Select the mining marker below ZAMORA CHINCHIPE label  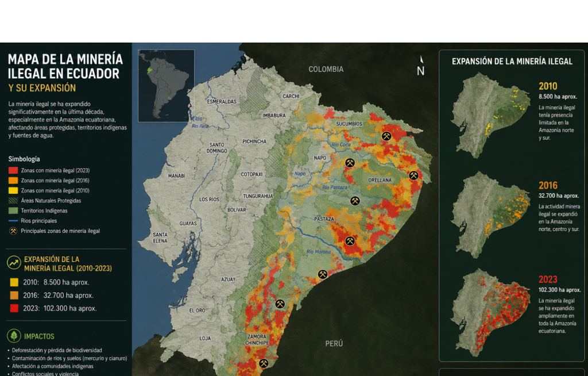tap(264, 363)
